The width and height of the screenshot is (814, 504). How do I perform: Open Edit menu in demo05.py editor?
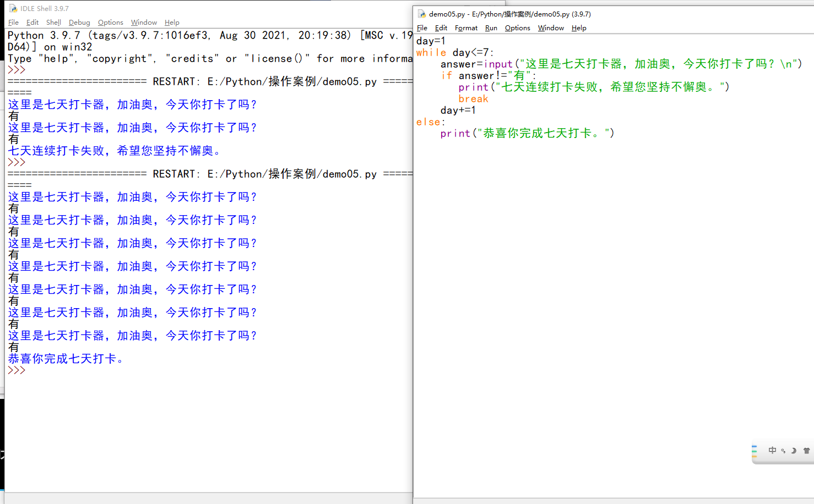441,28
